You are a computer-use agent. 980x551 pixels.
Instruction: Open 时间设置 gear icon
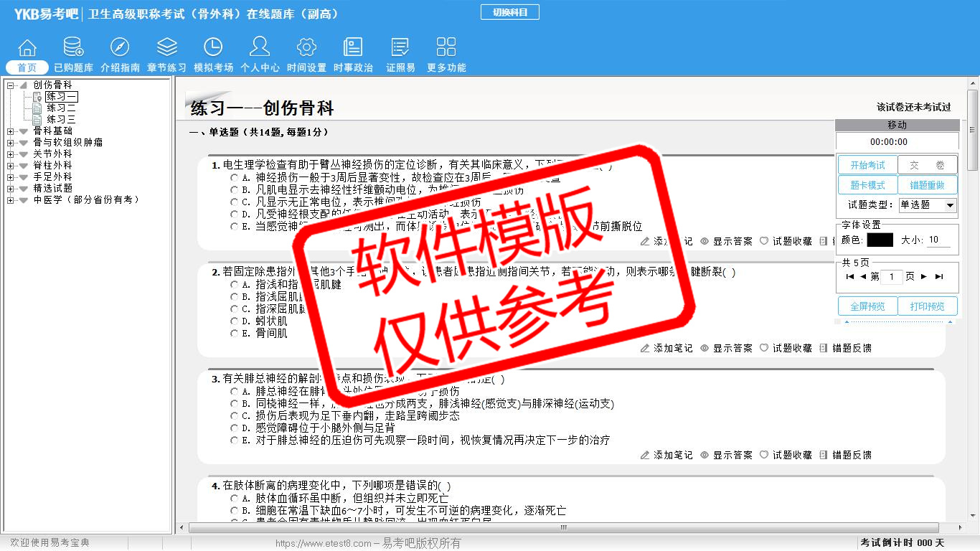(x=306, y=48)
